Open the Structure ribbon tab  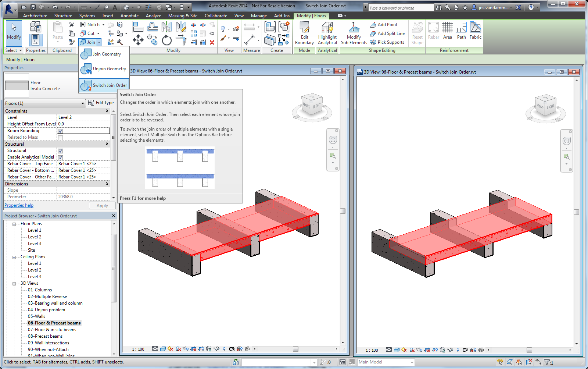click(x=63, y=16)
